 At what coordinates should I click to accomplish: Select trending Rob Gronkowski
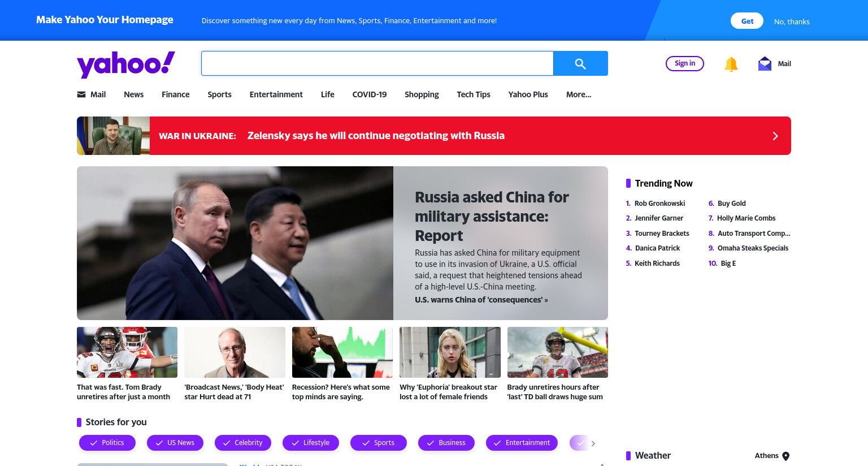click(x=659, y=204)
